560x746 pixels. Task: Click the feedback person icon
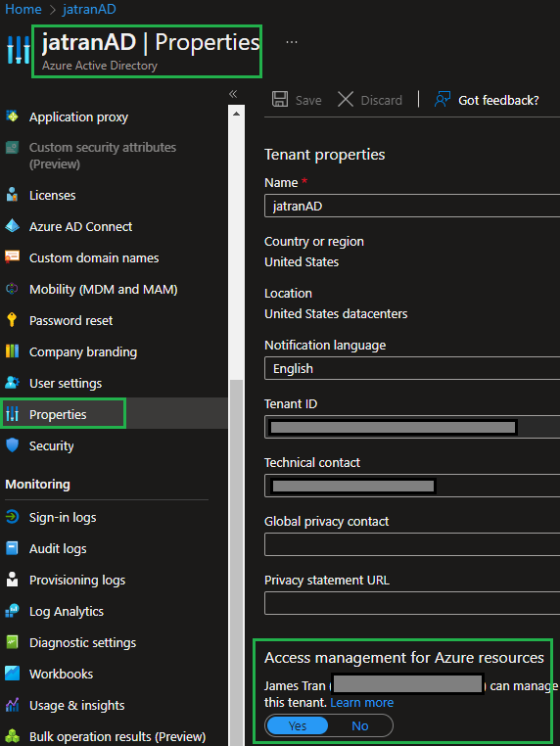[442, 99]
